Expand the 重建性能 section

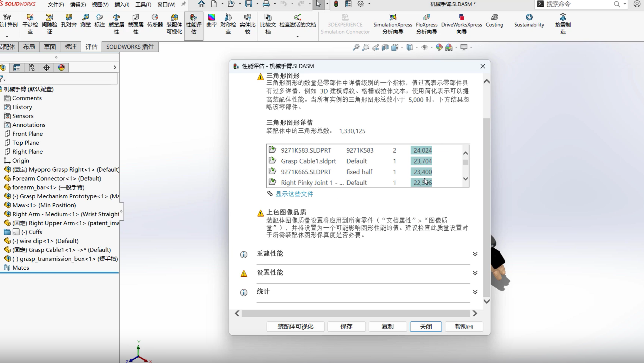click(x=475, y=254)
